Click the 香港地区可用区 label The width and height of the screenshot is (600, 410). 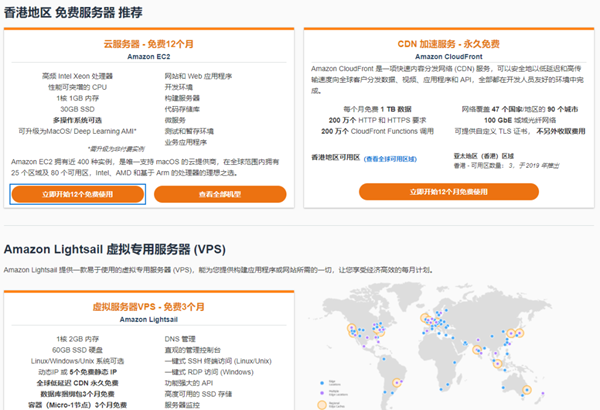[x=336, y=157]
